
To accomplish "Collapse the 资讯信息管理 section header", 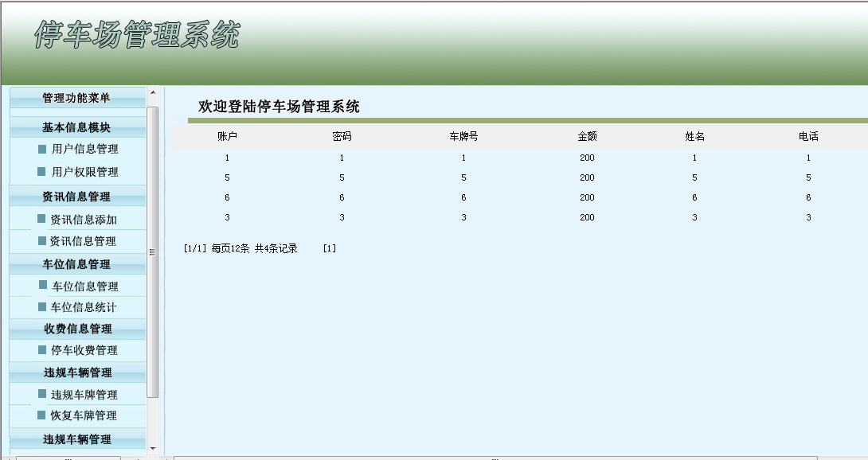I will pos(77,197).
